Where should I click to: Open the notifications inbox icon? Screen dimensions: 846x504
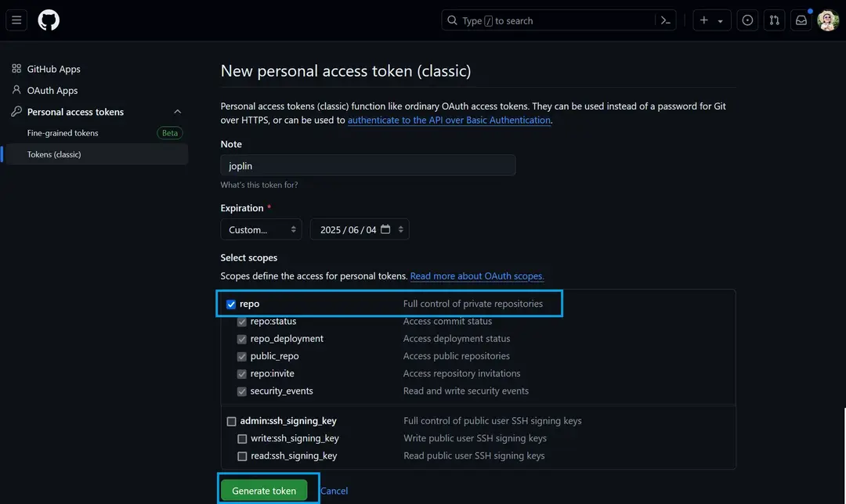coord(801,20)
